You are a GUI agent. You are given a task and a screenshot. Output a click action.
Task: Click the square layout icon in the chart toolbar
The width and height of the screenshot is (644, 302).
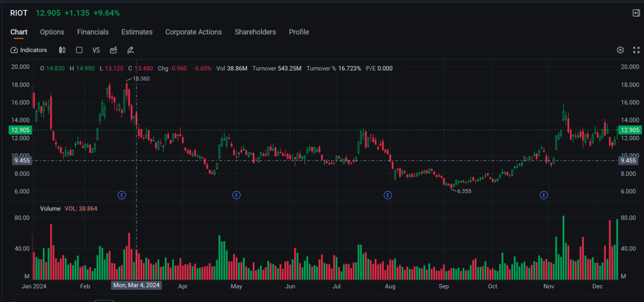pyautogui.click(x=79, y=50)
